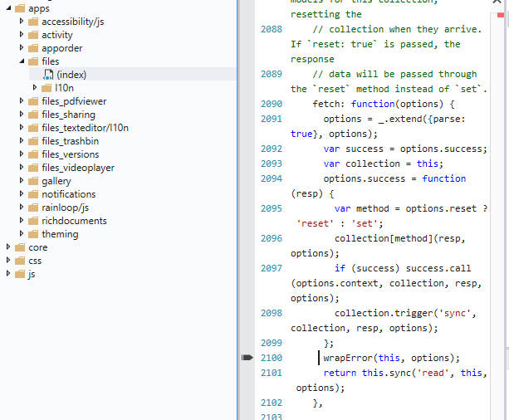The width and height of the screenshot is (509, 420).
Task: Click the current execution arrow at line 2100
Action: (x=247, y=358)
